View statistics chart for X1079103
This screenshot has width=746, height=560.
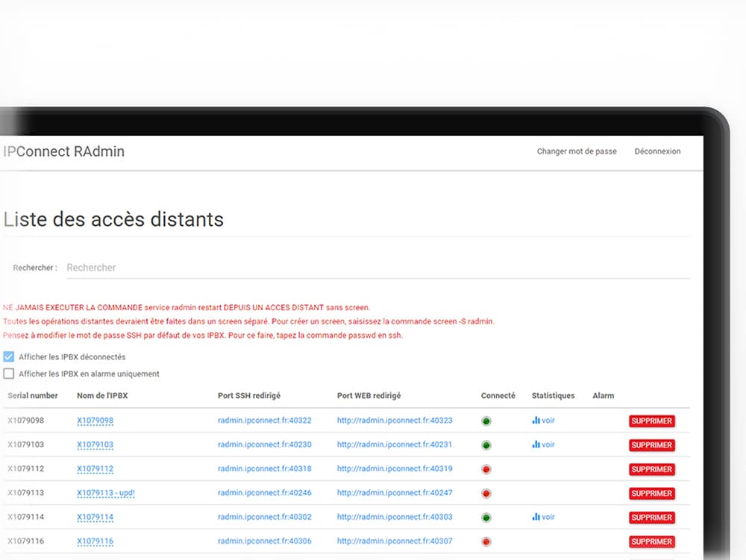click(543, 444)
